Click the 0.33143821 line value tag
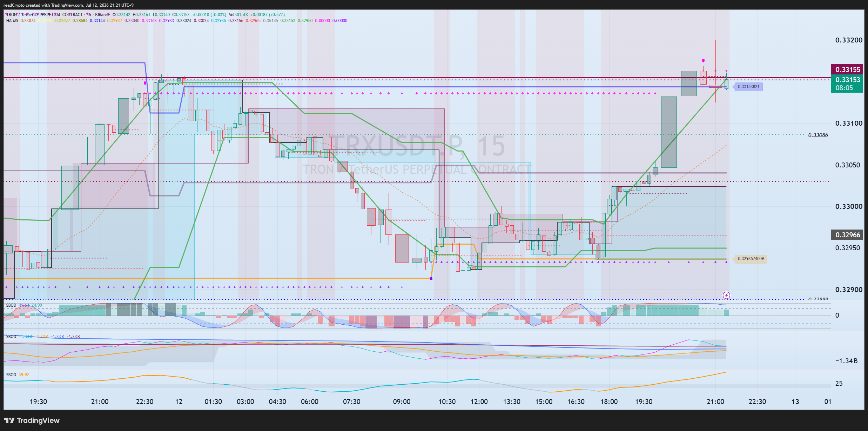Image resolution: width=868 pixels, height=431 pixels. pos(748,87)
